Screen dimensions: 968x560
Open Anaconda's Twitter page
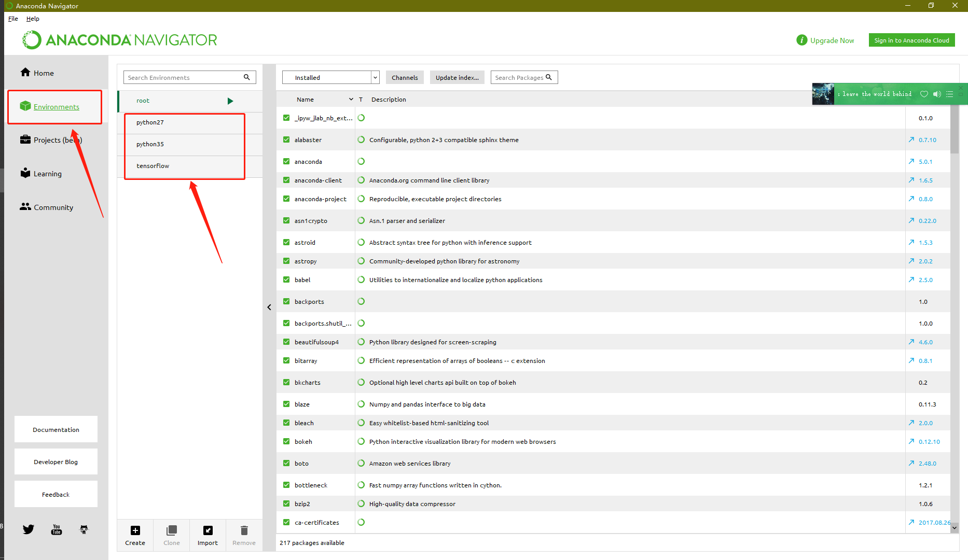click(29, 529)
